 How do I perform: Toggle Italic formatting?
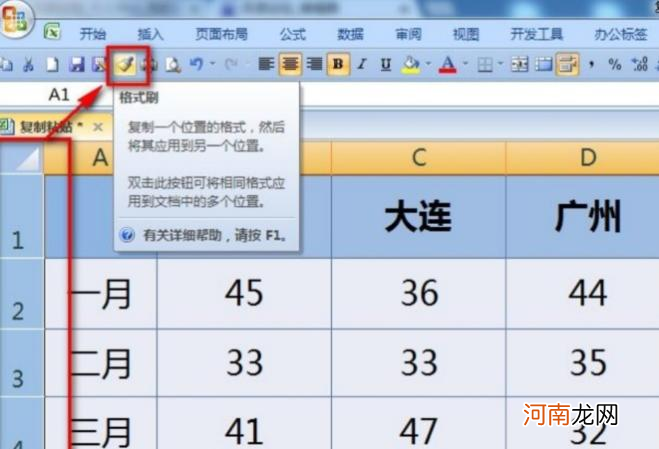click(x=362, y=64)
